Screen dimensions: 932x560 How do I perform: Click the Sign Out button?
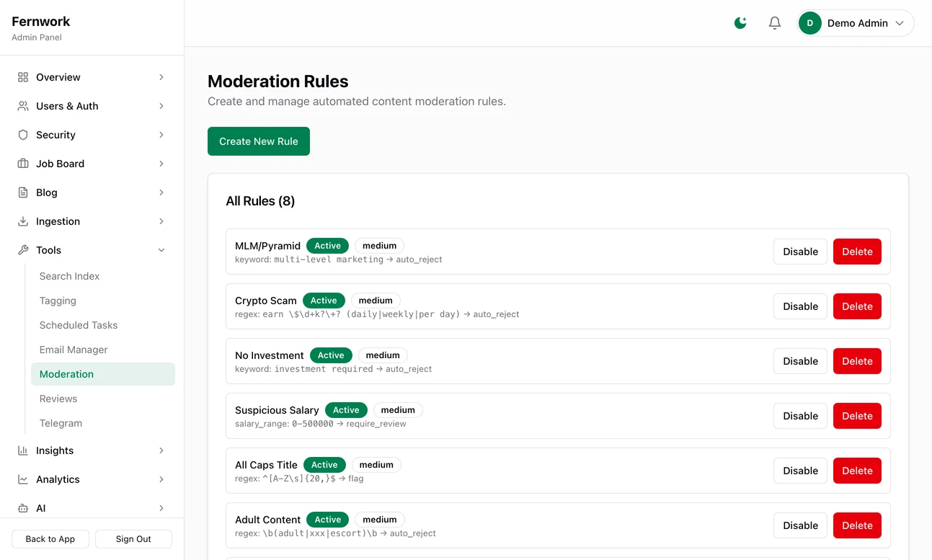pyautogui.click(x=133, y=539)
